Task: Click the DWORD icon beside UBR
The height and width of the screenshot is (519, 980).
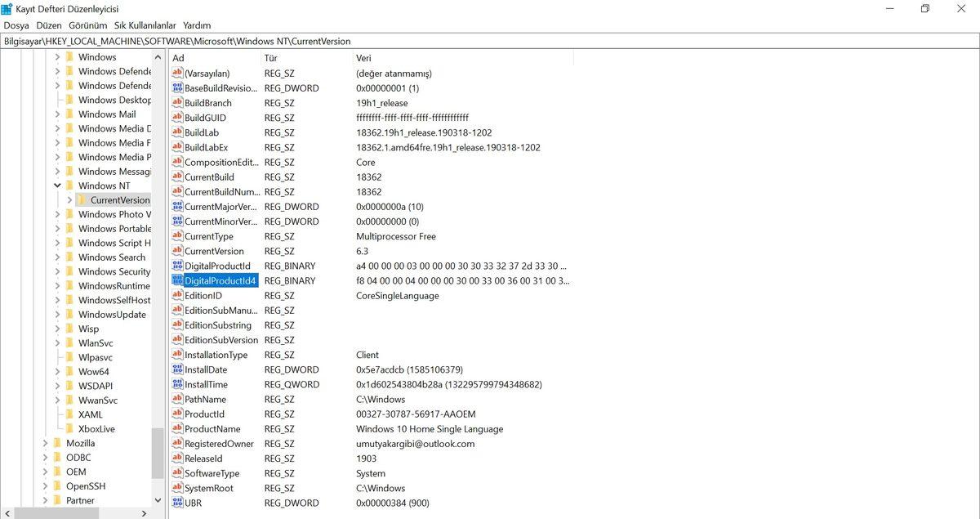Action: [x=177, y=503]
